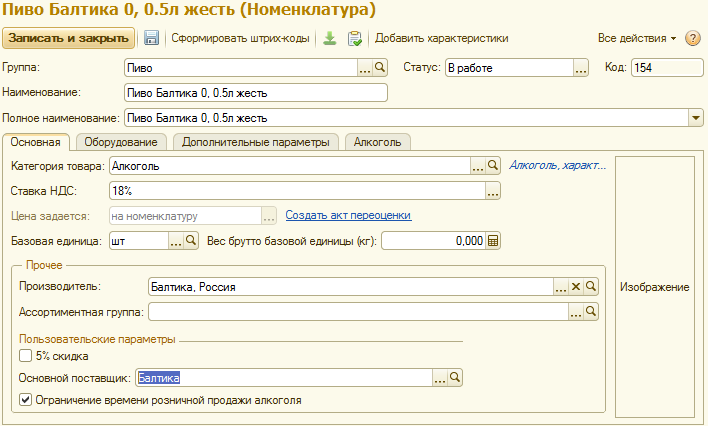Open Базовая единица with magnifier icon
This screenshot has height=426, width=708.
(191, 241)
